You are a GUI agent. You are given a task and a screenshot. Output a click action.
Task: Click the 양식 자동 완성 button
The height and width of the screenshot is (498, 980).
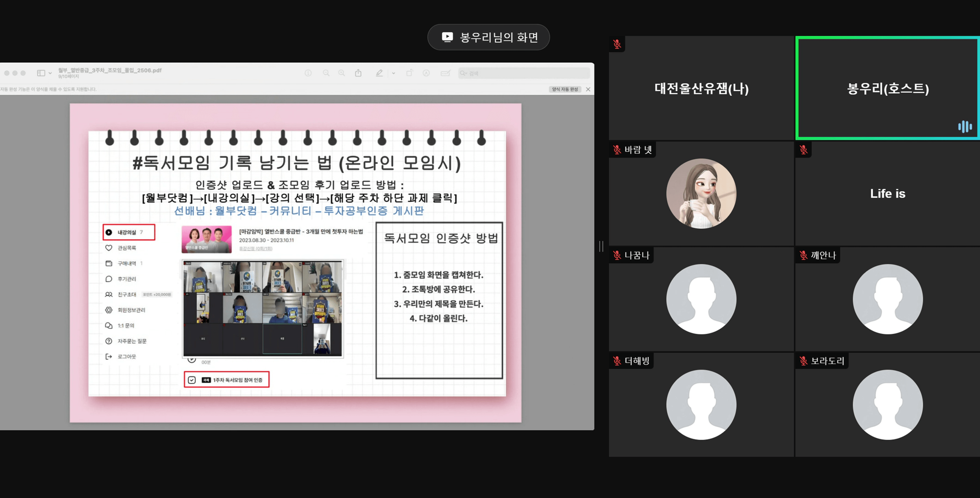click(x=565, y=89)
